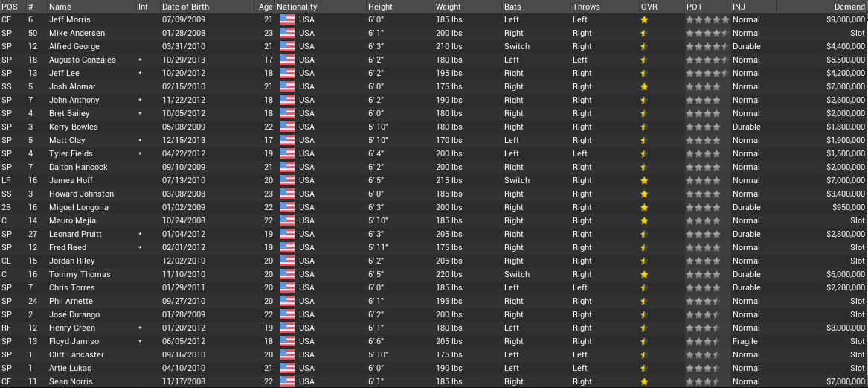
Task: Click the flag icon in Henry Green's row
Action: (287, 328)
